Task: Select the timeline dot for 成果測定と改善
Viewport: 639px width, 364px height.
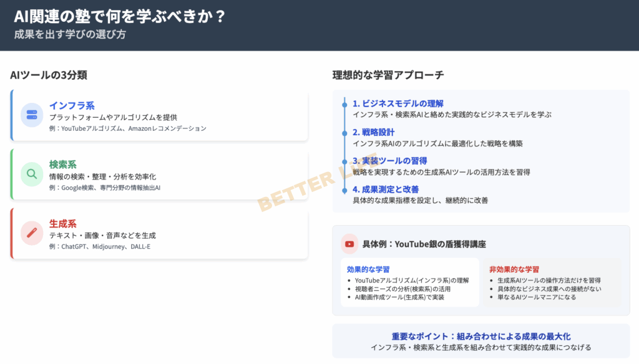Action: click(344, 189)
